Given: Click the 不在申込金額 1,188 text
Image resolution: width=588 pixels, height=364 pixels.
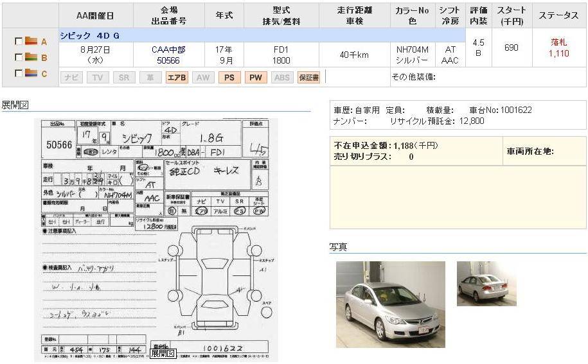Looking at the screenshot, I should tap(386, 146).
